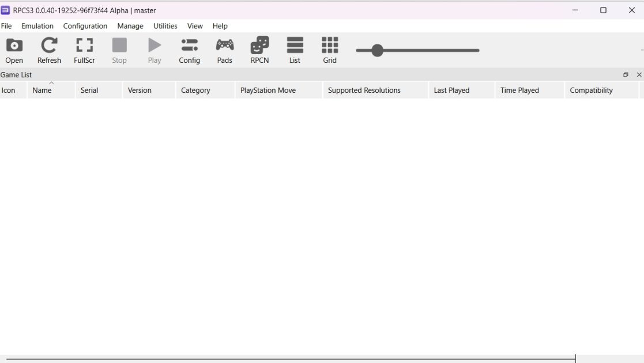Screen dimensions: 644x363
Task: Sort games by Name column
Action: point(51,90)
